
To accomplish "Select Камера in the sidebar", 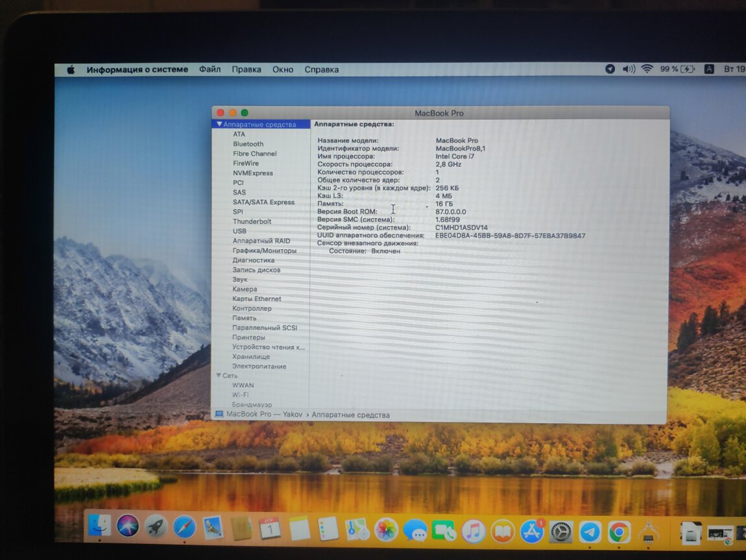I will [x=245, y=289].
